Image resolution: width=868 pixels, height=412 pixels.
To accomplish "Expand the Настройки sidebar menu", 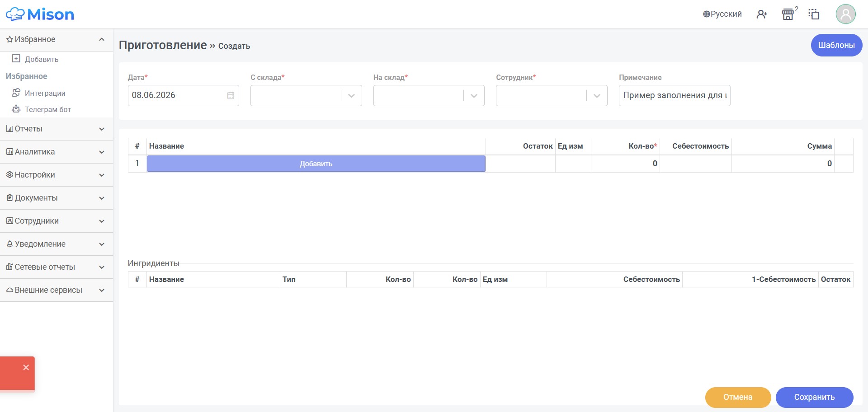I will [x=57, y=175].
